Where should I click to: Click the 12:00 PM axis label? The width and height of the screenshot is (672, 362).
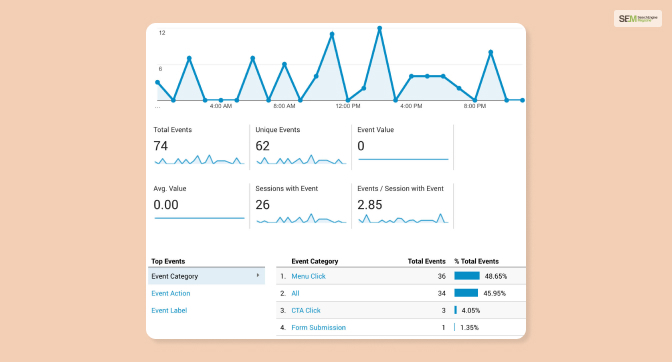tap(348, 106)
